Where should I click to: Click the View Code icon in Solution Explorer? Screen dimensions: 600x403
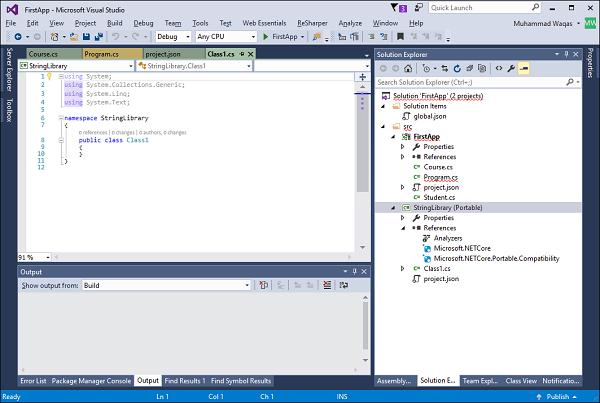point(499,69)
